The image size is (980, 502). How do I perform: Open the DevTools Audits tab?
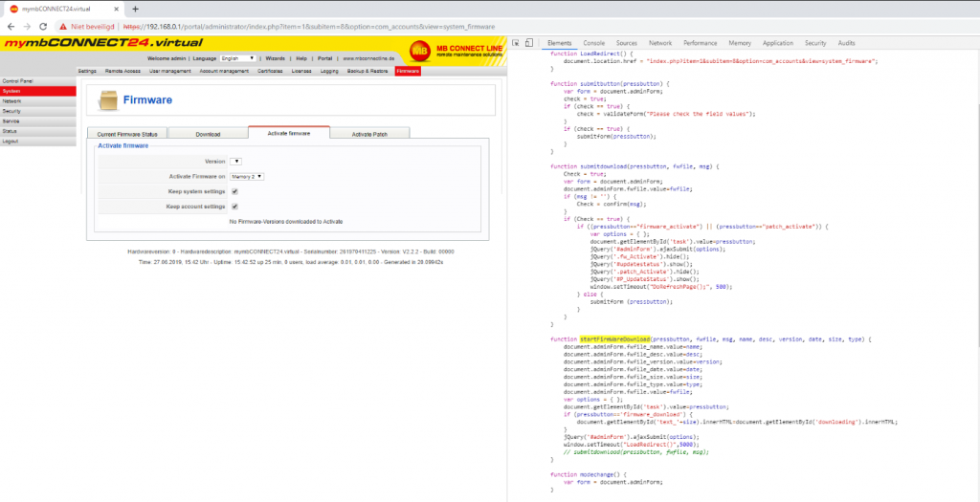[x=846, y=43]
